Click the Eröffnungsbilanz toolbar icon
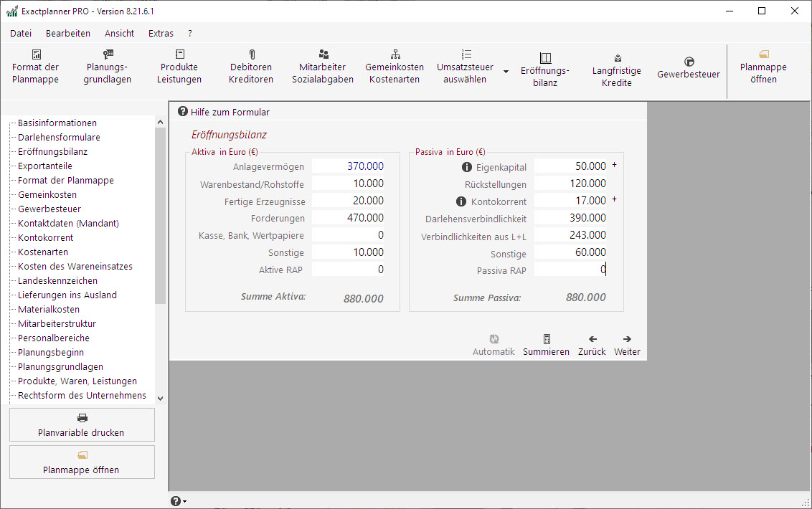Image resolution: width=812 pixels, height=509 pixels. (x=545, y=58)
